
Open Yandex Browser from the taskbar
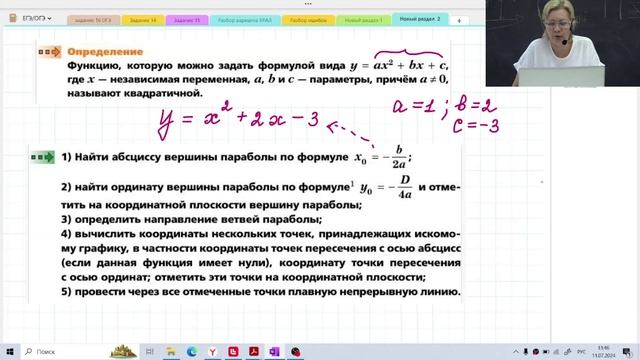pos(213,351)
